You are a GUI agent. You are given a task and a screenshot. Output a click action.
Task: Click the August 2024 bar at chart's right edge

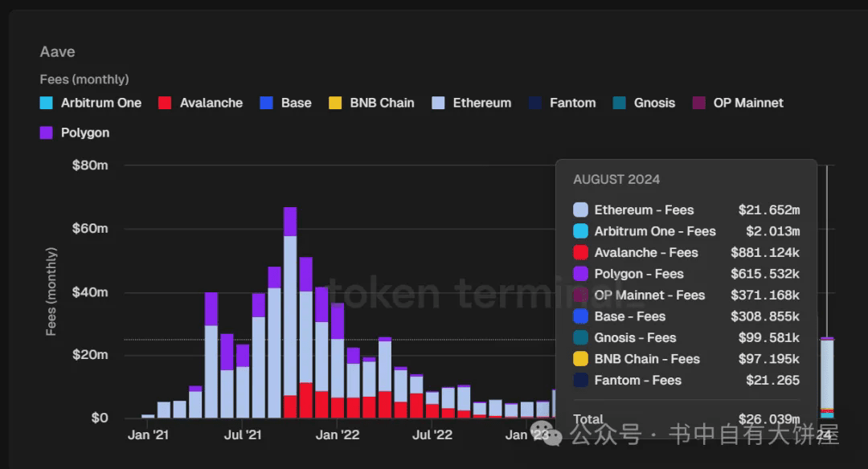click(827, 377)
